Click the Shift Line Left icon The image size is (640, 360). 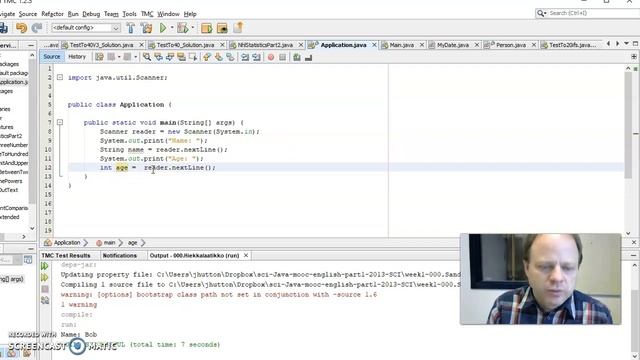pos(245,57)
